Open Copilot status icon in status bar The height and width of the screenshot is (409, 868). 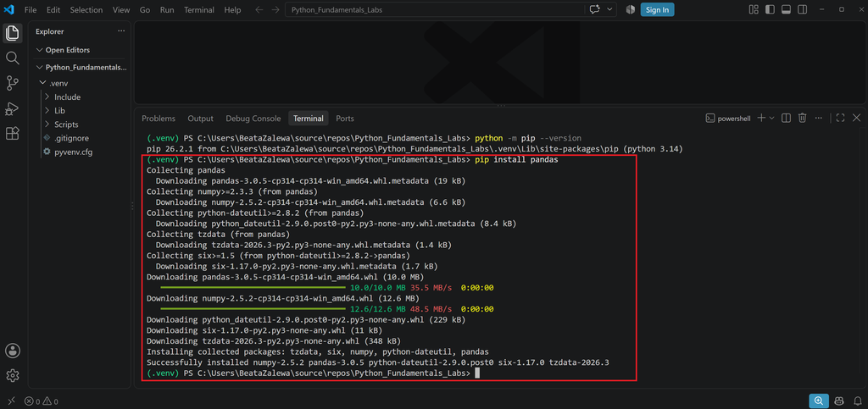pos(838,401)
